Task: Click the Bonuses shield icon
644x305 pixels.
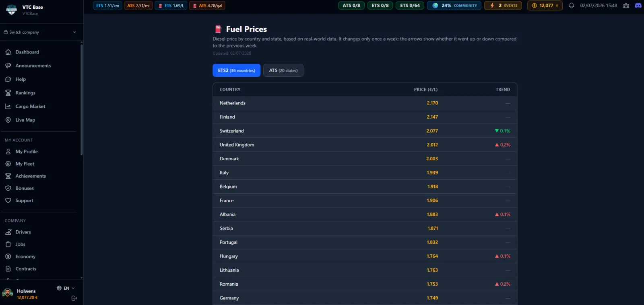Action: pos(8,188)
